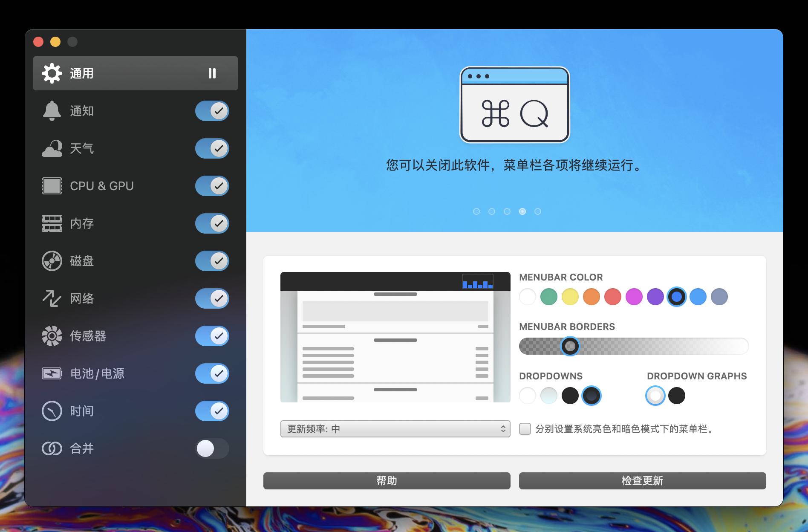Screen dimensions: 808x532
Task: Select the 通知 notifications bell icon
Action: tap(52, 111)
